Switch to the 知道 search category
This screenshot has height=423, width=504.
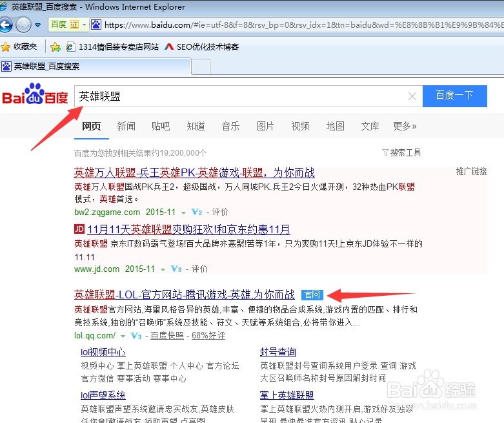[196, 126]
